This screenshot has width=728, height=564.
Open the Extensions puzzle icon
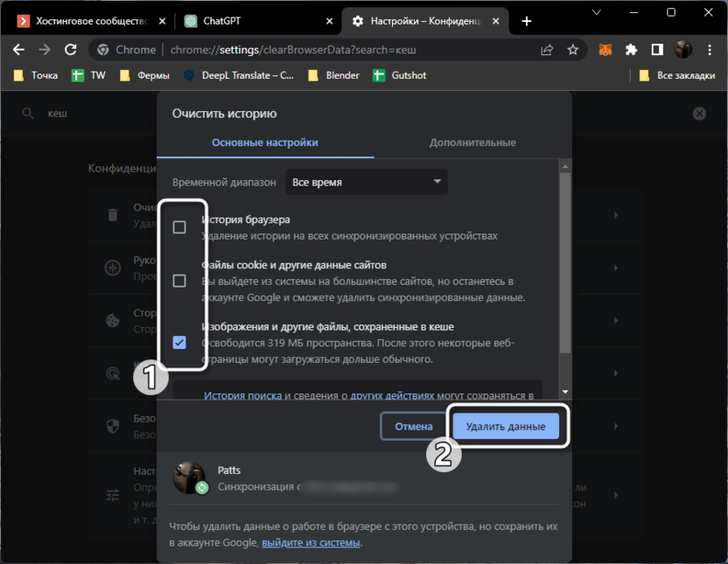(631, 50)
